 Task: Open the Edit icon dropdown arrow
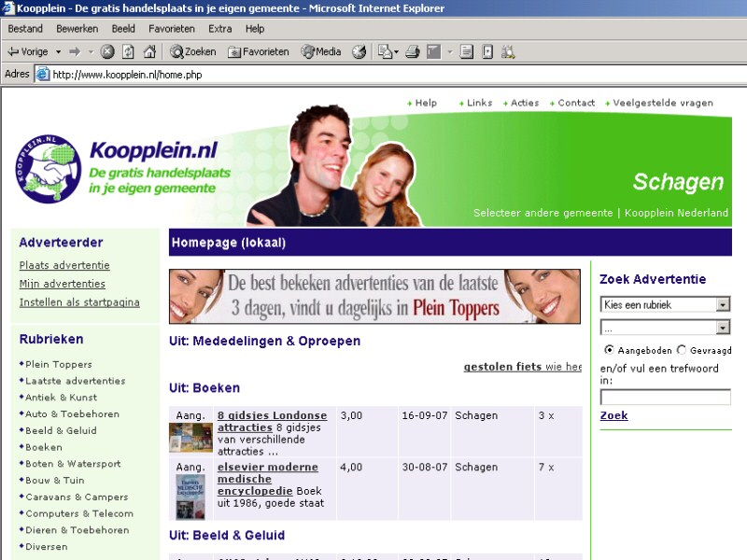click(449, 51)
